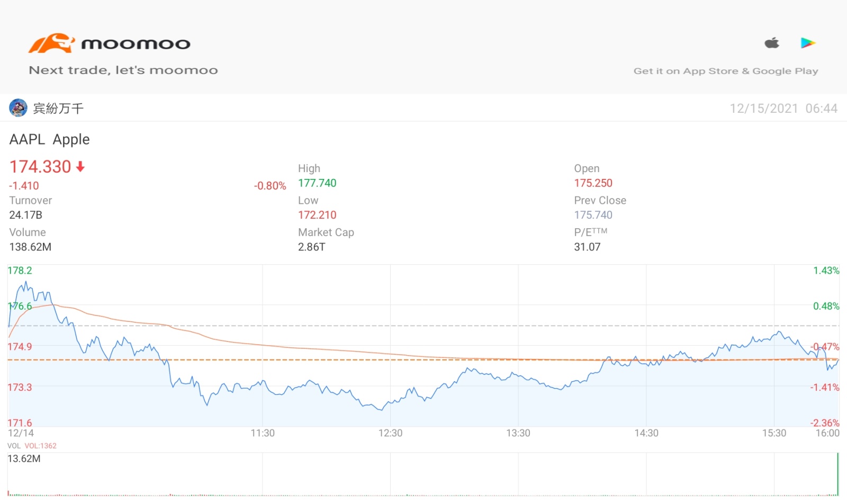Click the 178.2 price axis label

20,271
